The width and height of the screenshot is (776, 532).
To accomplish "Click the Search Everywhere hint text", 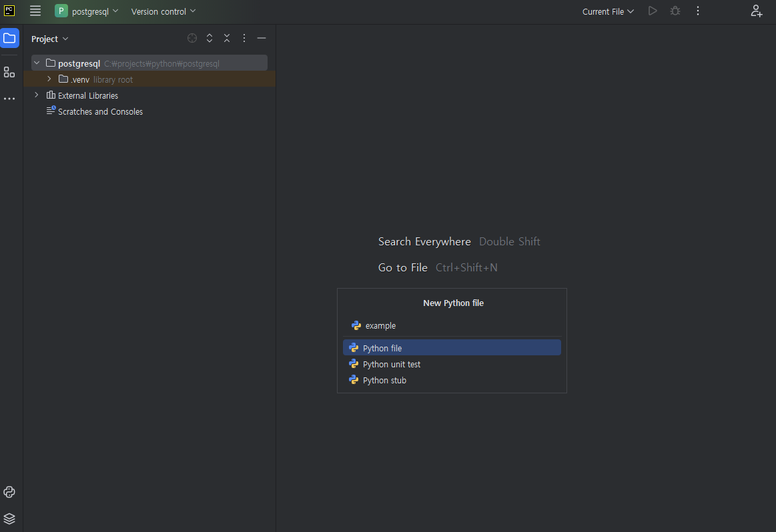I will 424,242.
